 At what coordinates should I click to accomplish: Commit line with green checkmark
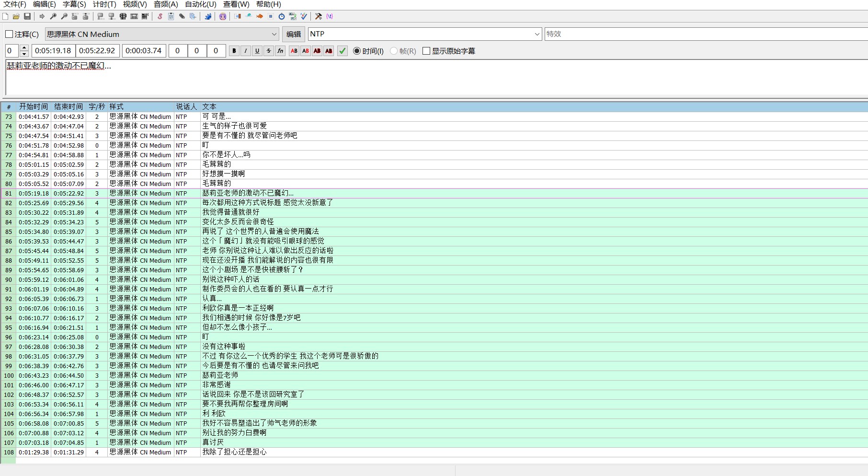(343, 51)
